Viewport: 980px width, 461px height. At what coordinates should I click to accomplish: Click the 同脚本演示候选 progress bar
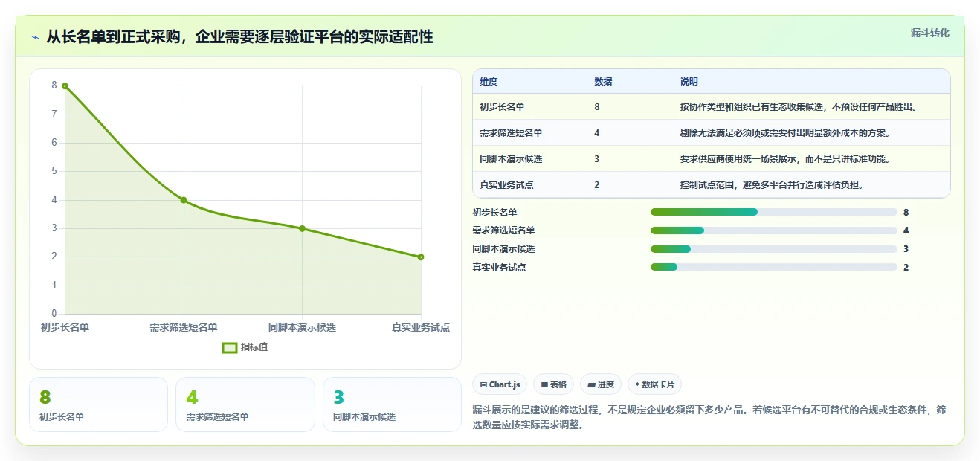(774, 249)
